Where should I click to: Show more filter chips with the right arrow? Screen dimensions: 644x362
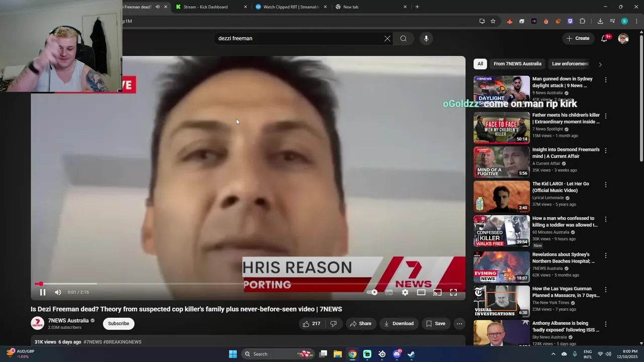pos(600,64)
